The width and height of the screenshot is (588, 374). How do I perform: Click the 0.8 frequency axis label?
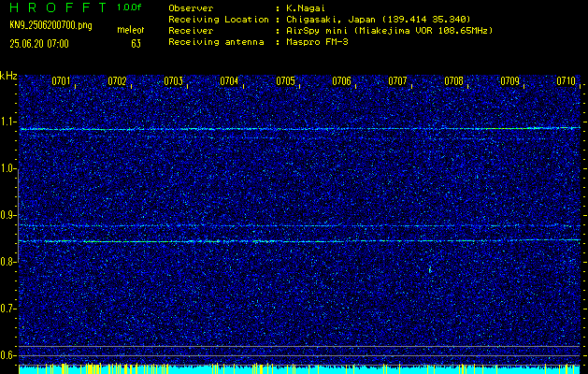click(7, 262)
